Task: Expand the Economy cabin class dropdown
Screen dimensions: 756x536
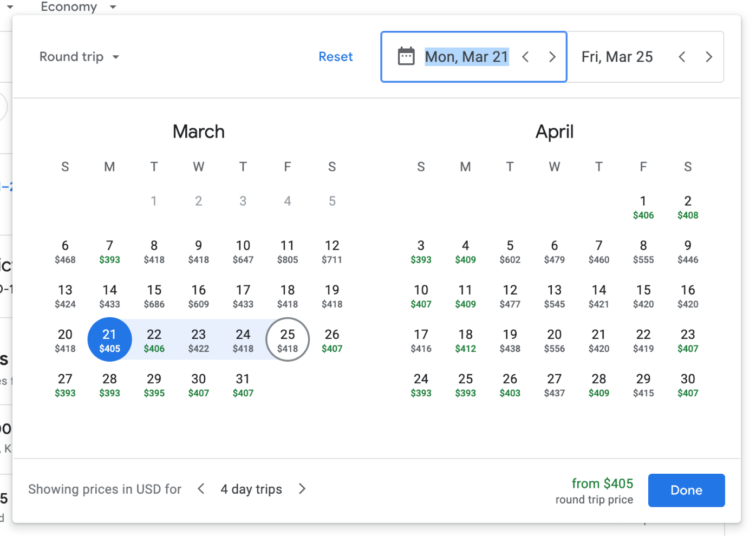Action: coord(77,7)
